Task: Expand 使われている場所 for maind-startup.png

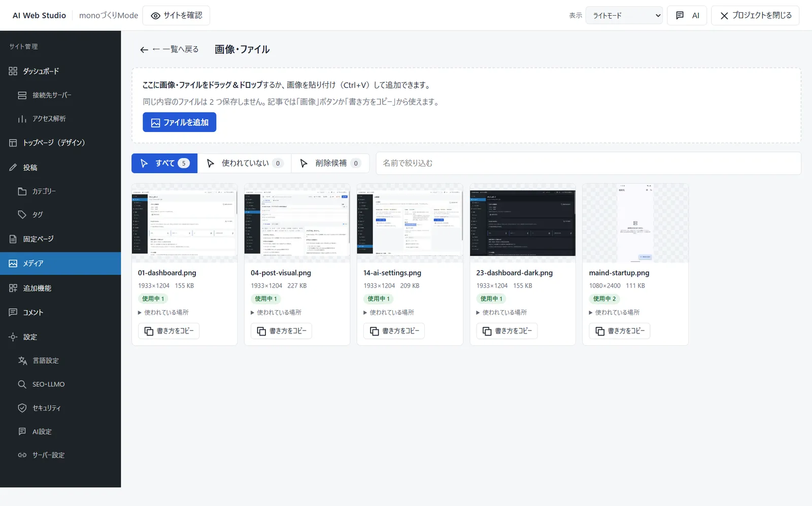Action: click(x=614, y=313)
